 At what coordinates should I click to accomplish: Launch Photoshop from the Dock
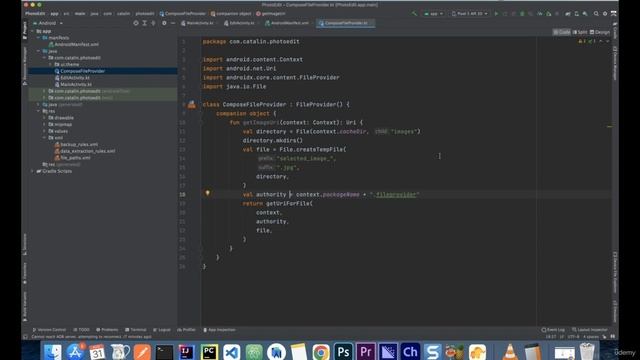coord(343,352)
